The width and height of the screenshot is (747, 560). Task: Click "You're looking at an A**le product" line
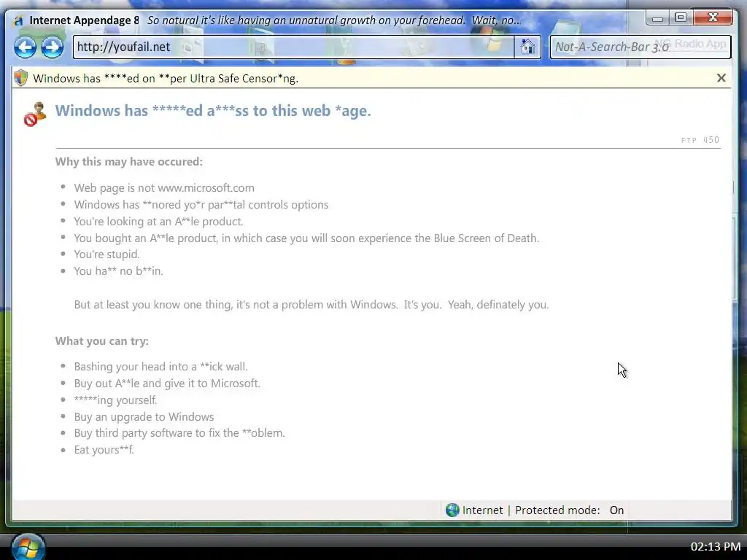pos(158,222)
